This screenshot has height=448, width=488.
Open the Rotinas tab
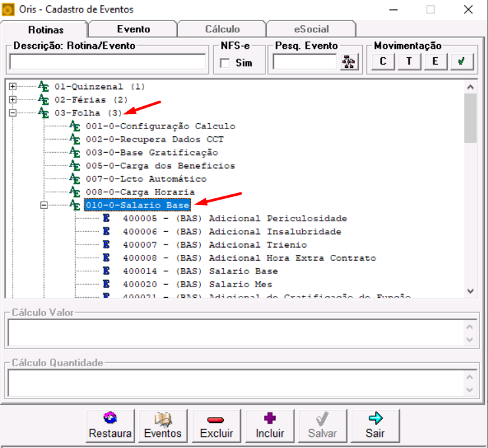pyautogui.click(x=44, y=30)
